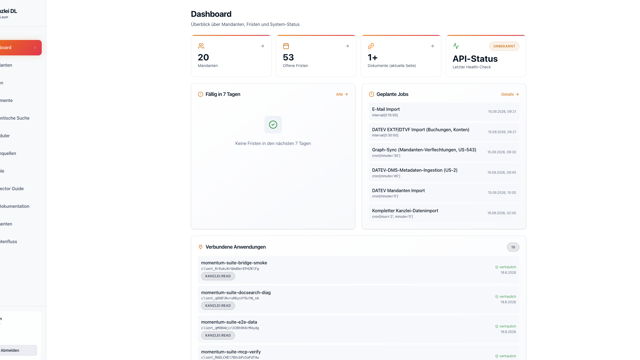Click the momentum-suite-mcp-verify application name

click(x=231, y=352)
